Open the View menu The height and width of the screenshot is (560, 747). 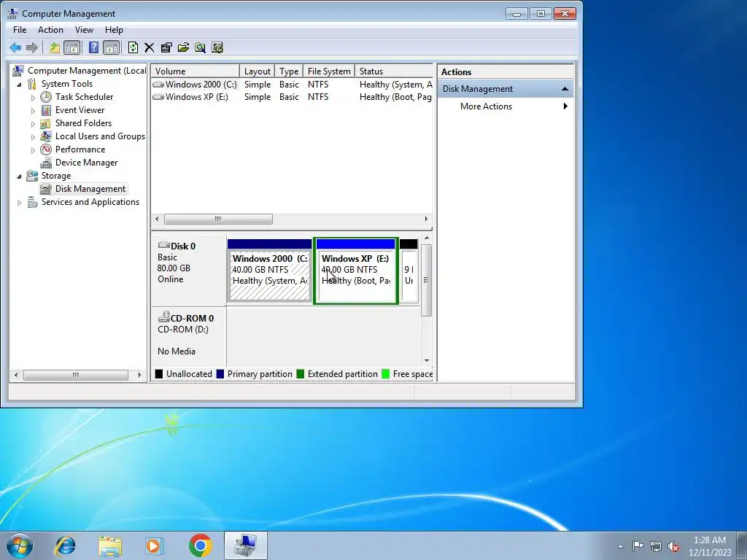[84, 29]
